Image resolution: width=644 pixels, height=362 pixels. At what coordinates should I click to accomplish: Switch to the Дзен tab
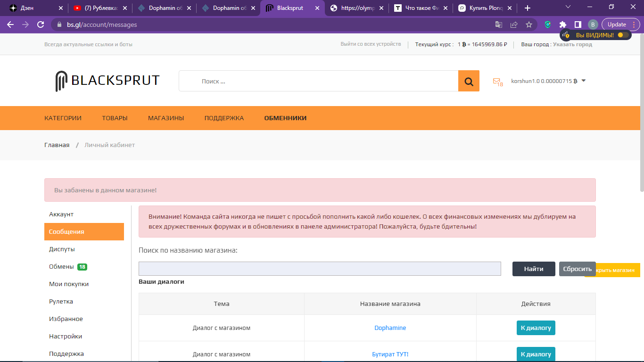pos(35,8)
